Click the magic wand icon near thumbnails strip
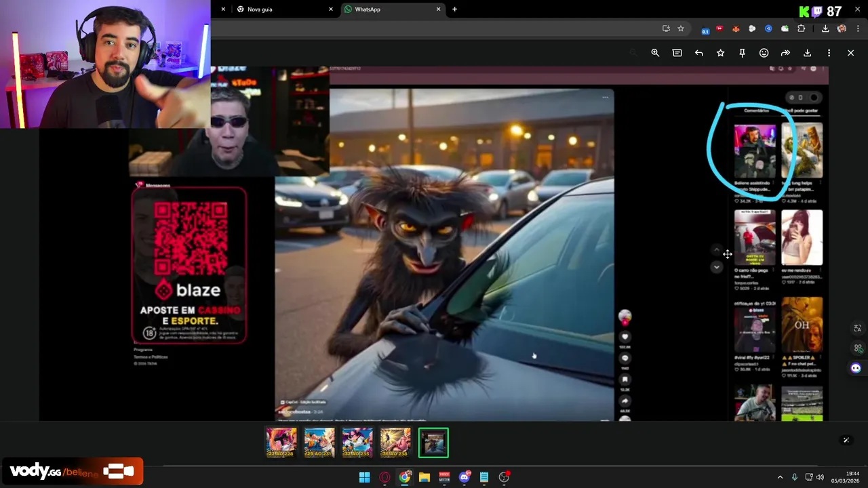Viewport: 868px width, 488px height. 846,440
